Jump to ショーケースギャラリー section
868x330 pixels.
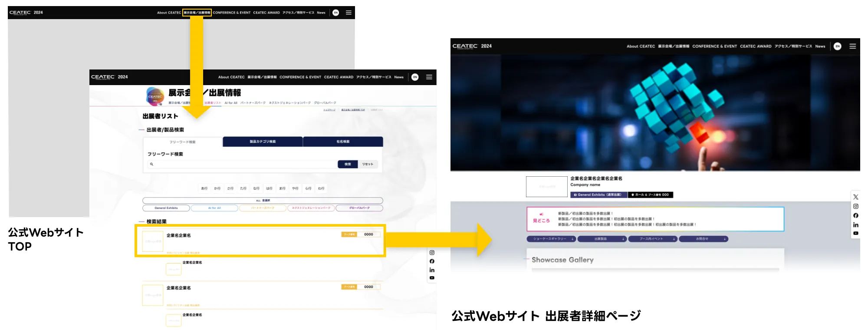[x=552, y=239]
